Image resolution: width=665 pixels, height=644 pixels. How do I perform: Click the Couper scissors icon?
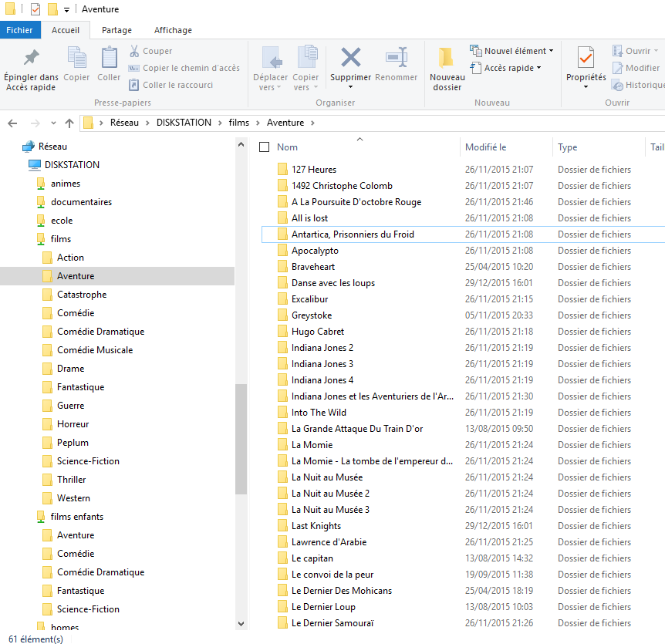tap(135, 51)
